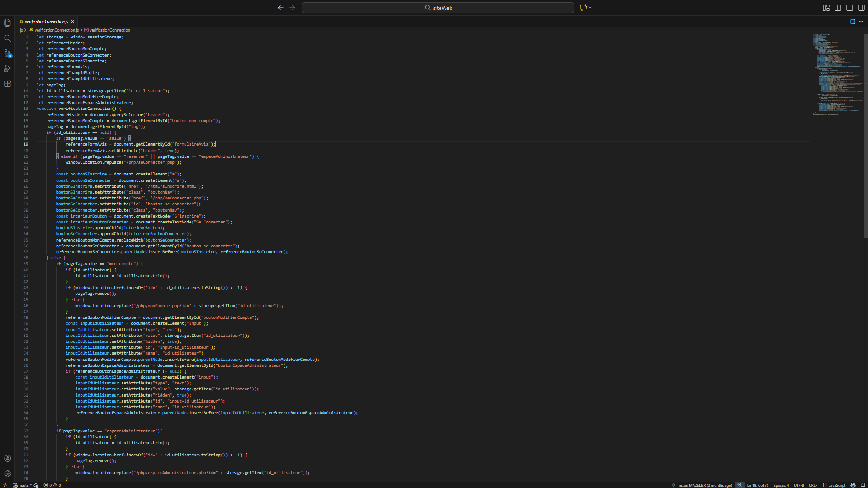Open Problems via errors and warnings counter
The image size is (868, 488).
(52, 485)
